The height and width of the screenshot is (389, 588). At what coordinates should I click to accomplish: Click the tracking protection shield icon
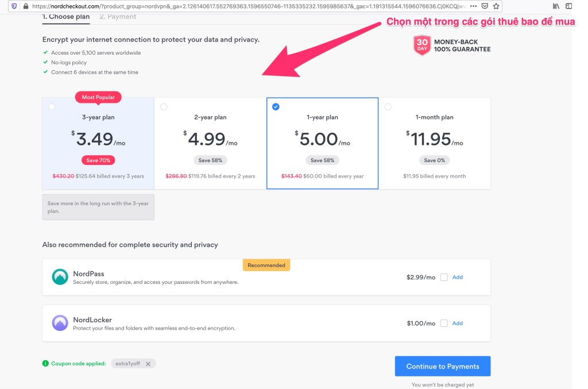point(14,6)
